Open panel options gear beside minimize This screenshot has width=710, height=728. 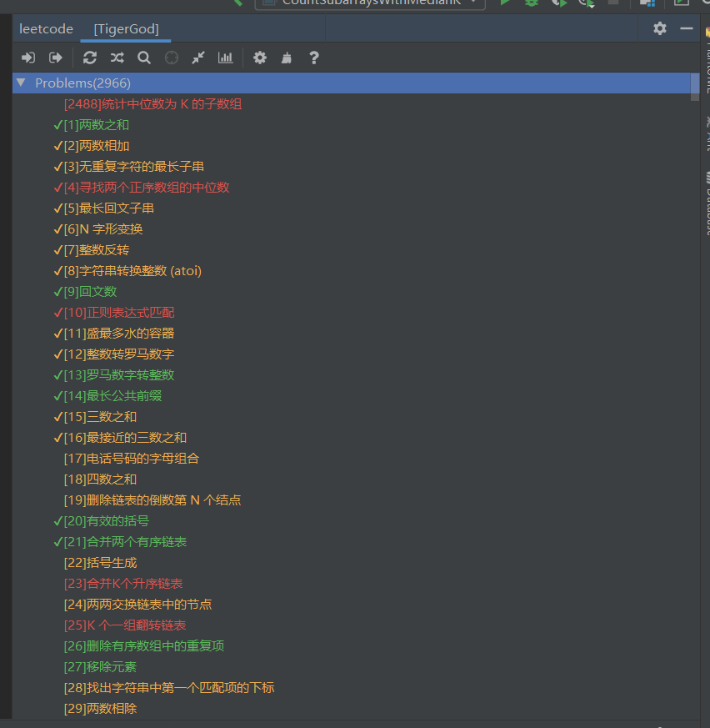[659, 28]
